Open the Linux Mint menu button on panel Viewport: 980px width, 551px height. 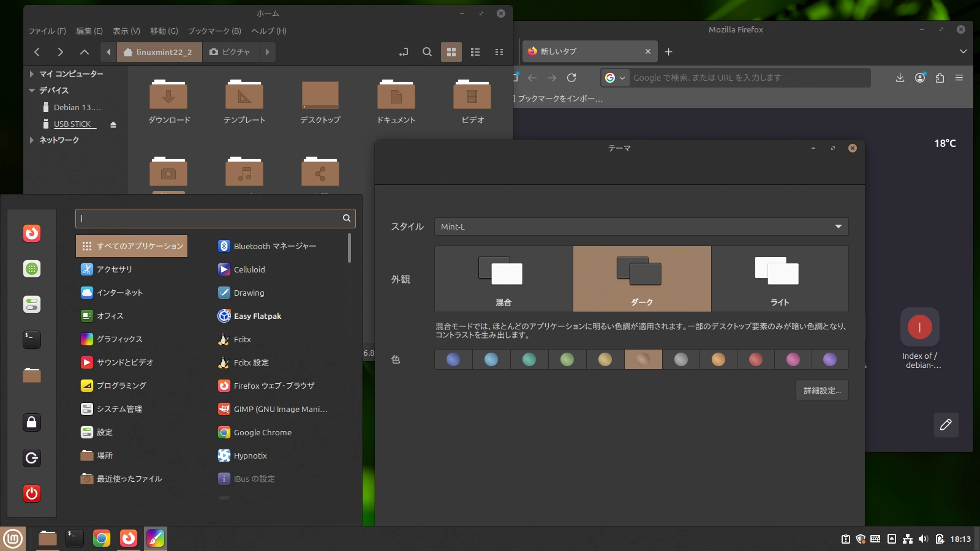13,539
